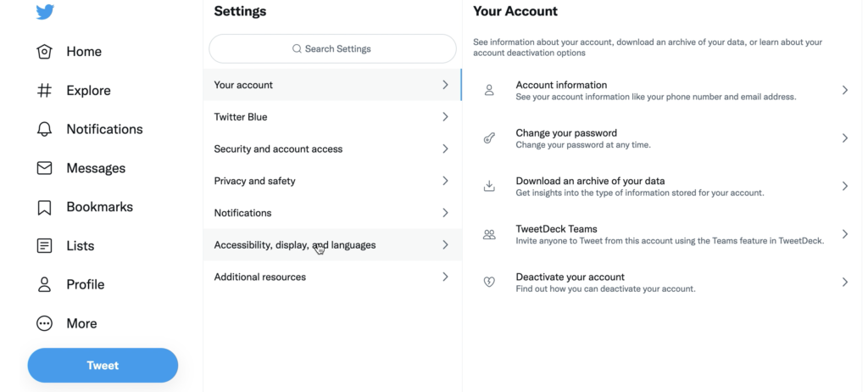The image size is (868, 392).
Task: Select Twitter Blue settings entry
Action: [x=332, y=117]
